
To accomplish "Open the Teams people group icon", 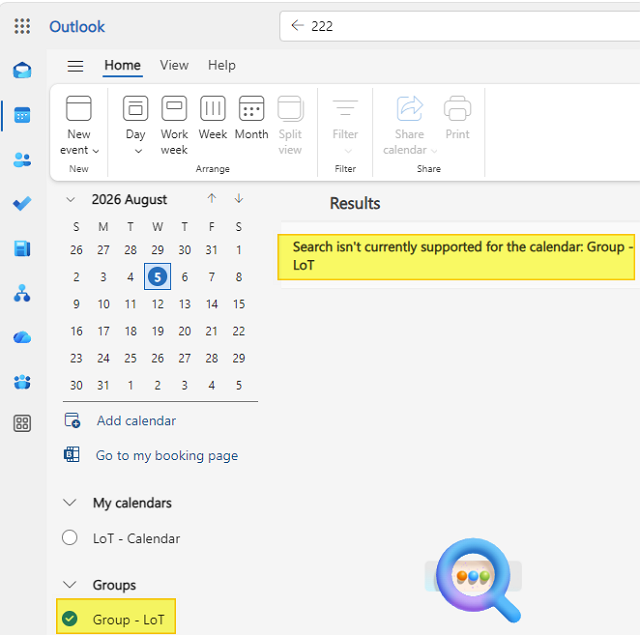I will (22, 382).
